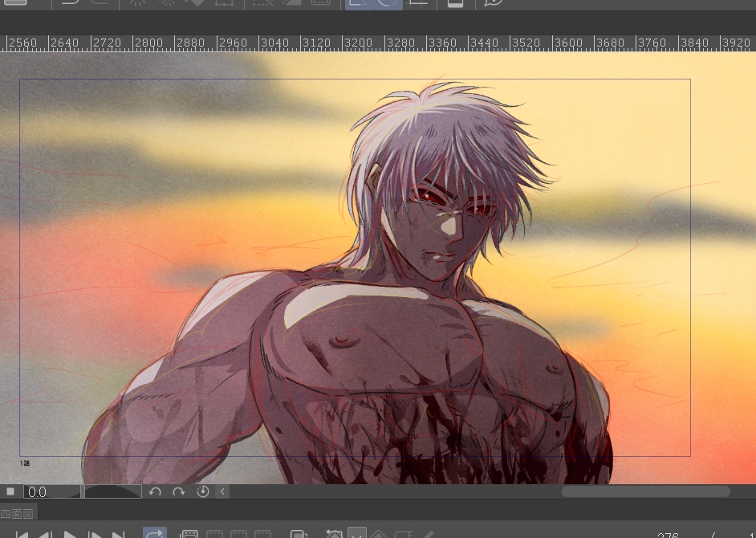The width and height of the screenshot is (756, 538).
Task: Click the small square button left of angle field
Action: click(x=10, y=491)
